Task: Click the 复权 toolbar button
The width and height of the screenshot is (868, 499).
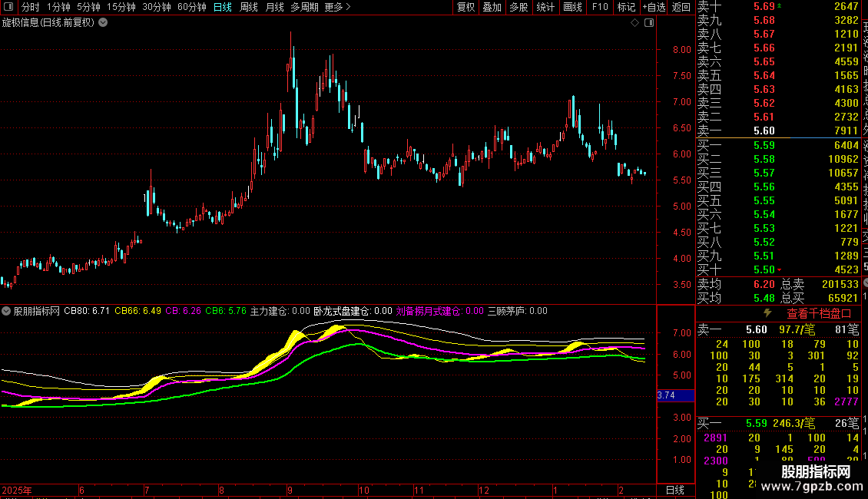Action: (466, 7)
